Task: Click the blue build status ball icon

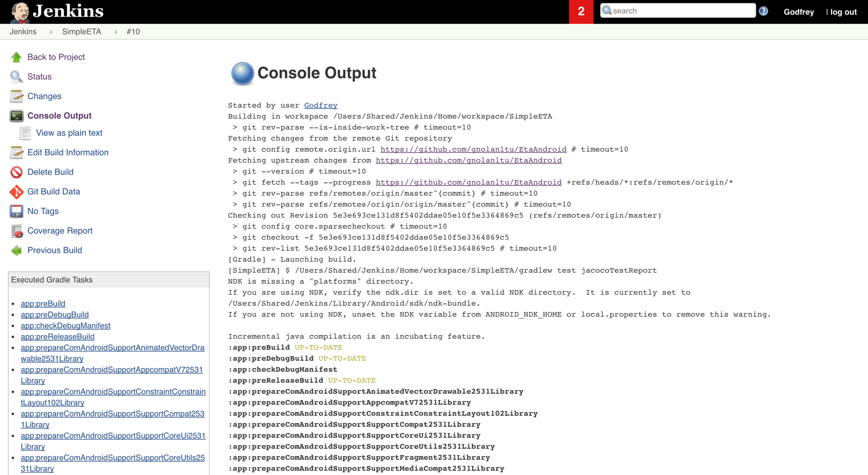Action: [x=242, y=73]
